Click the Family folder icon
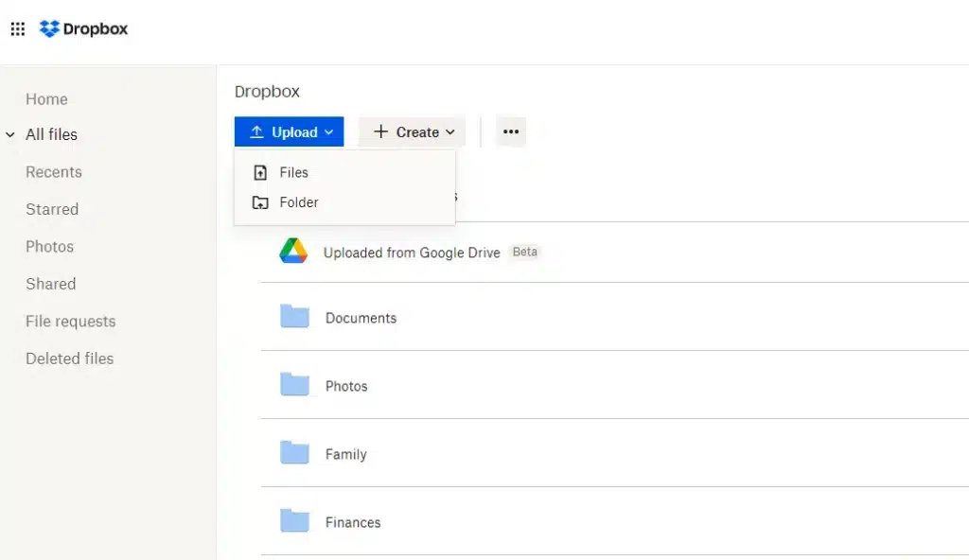This screenshot has width=969, height=560. tap(294, 453)
